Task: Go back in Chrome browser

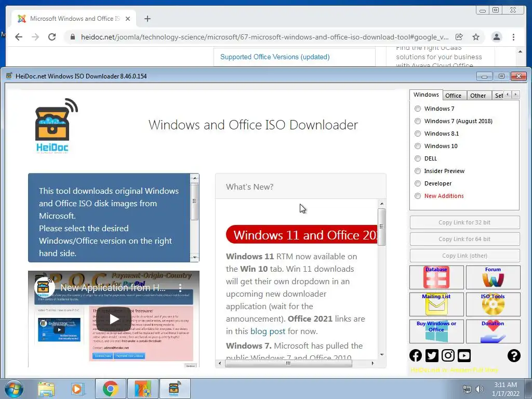Action: coord(19,37)
